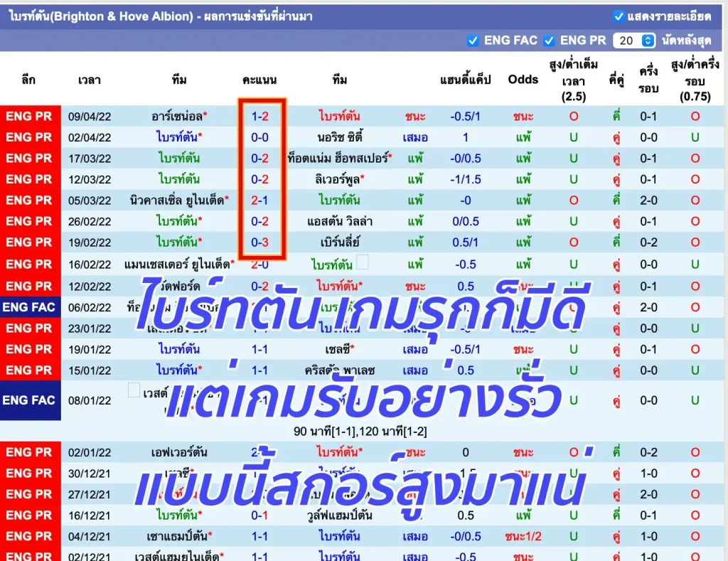Click the ลีก column header
Image resolution: width=728 pixels, height=561 pixels.
[28, 80]
